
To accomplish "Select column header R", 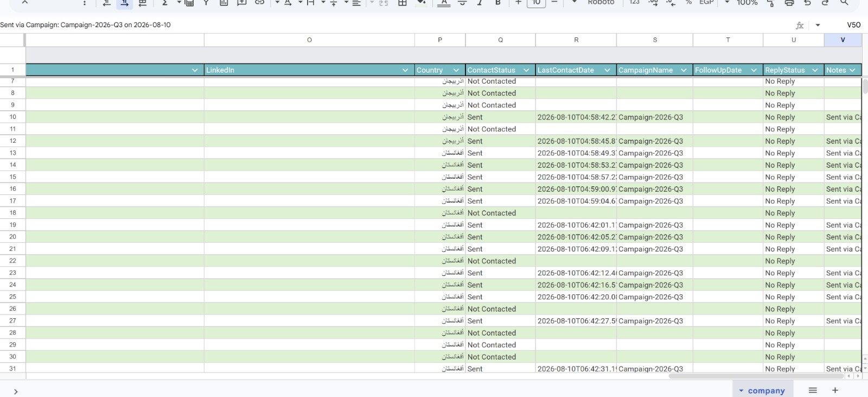I will click(x=576, y=40).
